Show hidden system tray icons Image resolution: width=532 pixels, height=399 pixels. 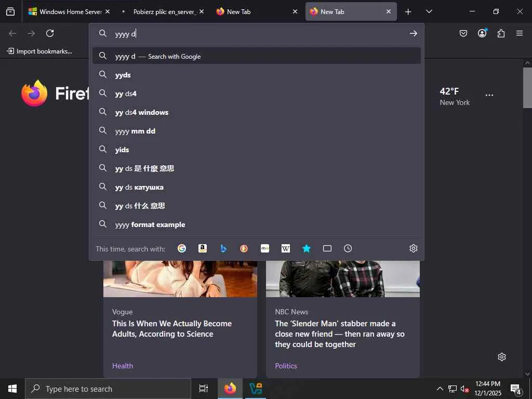pos(440,389)
